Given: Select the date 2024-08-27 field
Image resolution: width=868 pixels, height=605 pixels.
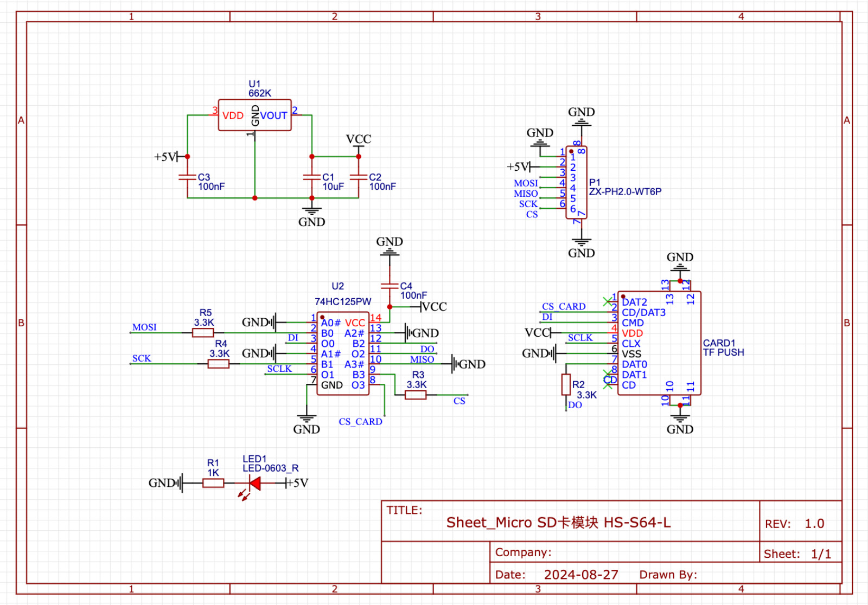Looking at the screenshot, I should point(581,575).
